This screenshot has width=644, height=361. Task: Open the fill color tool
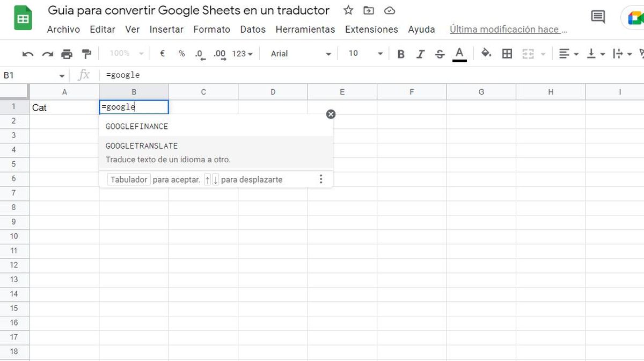pos(486,54)
